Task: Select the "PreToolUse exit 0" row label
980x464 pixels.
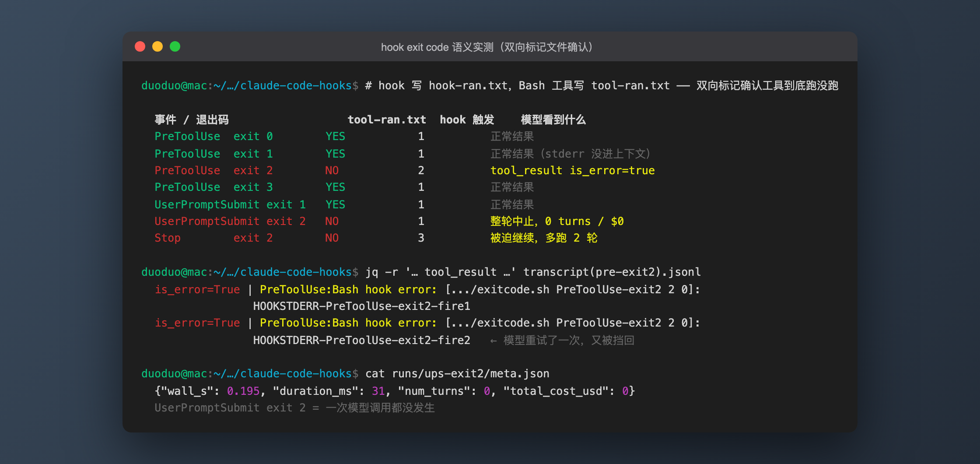Action: click(213, 136)
